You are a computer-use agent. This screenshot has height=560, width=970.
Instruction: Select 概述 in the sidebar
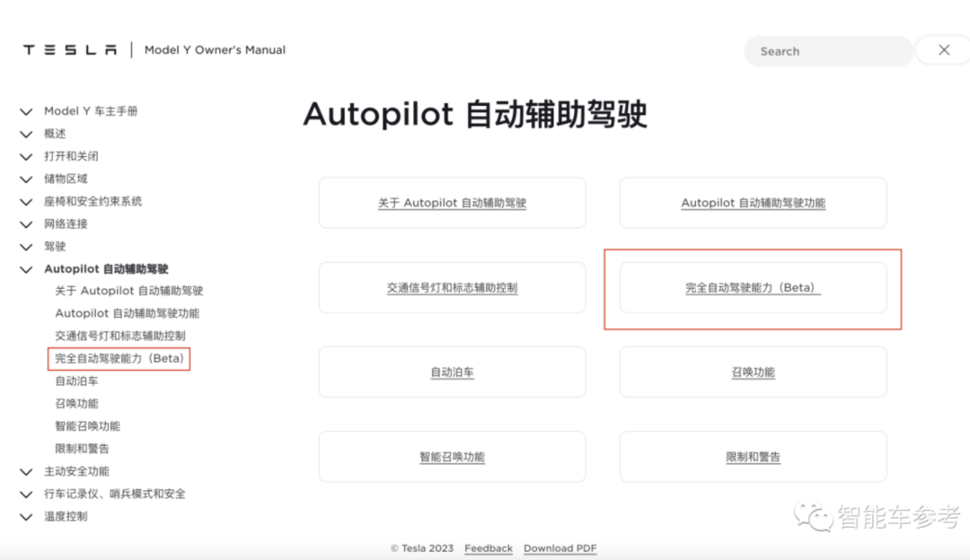tap(55, 134)
